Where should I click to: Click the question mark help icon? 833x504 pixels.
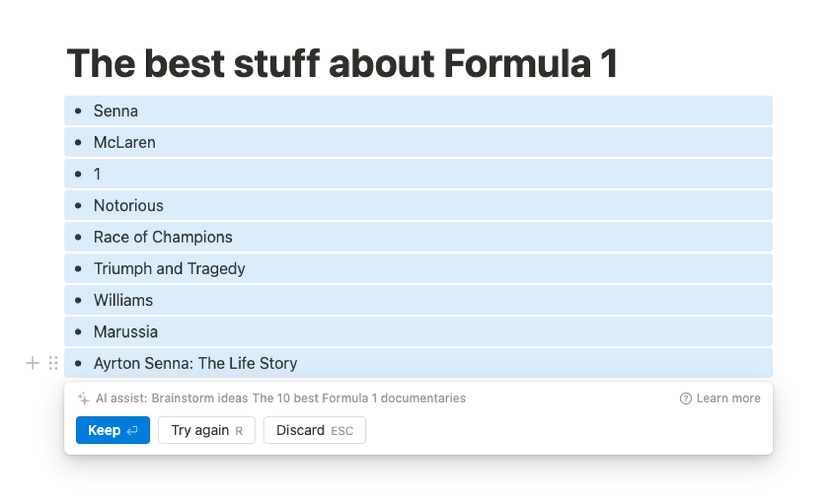pos(685,398)
